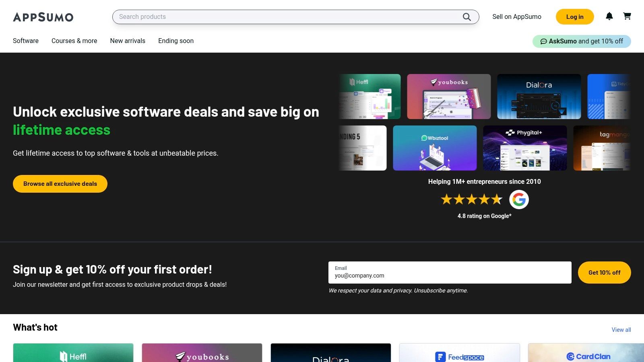Viewport: 644px width, 362px height.
Task: Click the Log in button
Action: [574, 16]
